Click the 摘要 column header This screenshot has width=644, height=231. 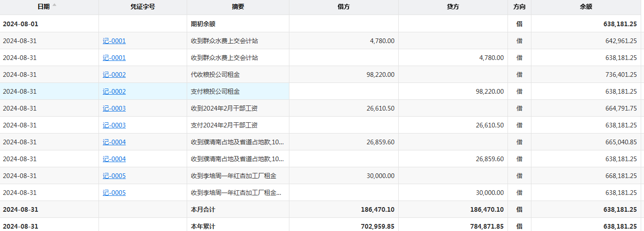pos(238,7)
